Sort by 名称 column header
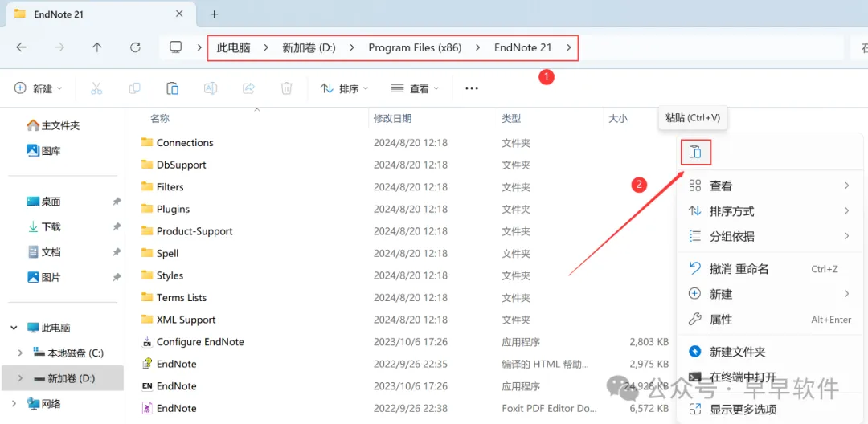868x424 pixels. (160, 118)
